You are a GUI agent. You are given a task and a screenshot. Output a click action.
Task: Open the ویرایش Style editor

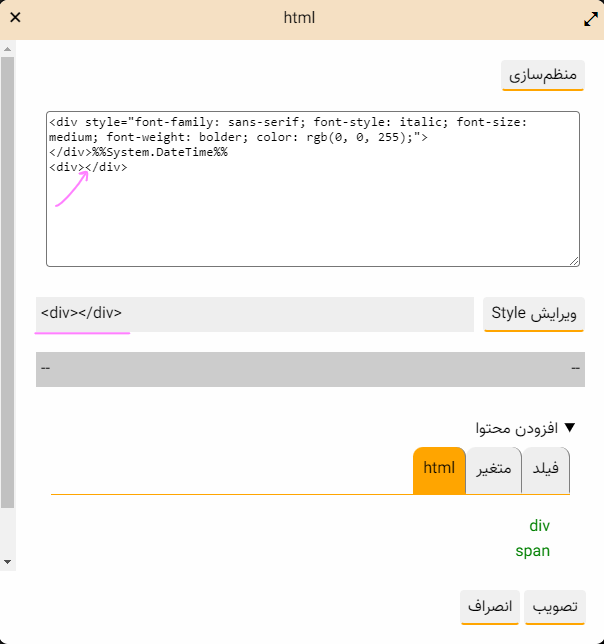[534, 314]
